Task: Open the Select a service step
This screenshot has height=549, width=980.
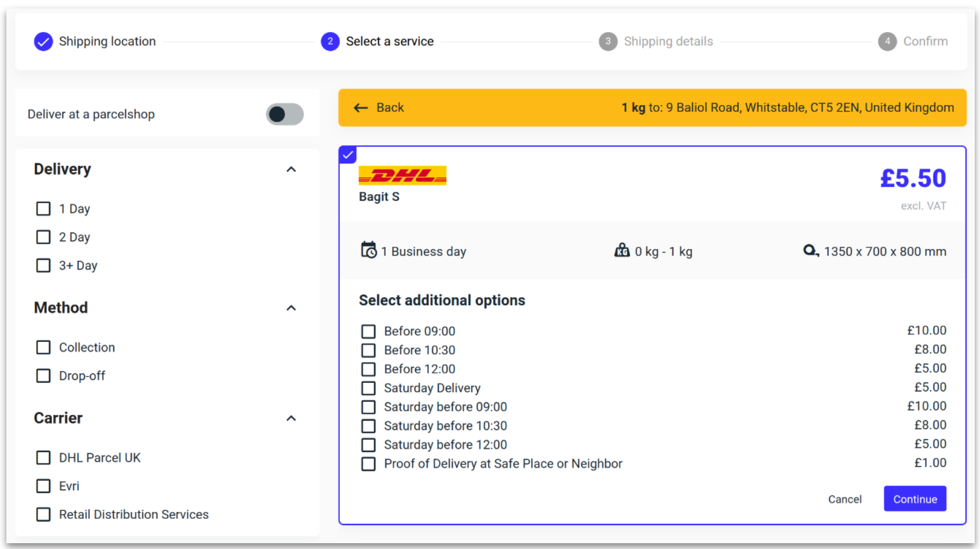Action: (x=390, y=41)
